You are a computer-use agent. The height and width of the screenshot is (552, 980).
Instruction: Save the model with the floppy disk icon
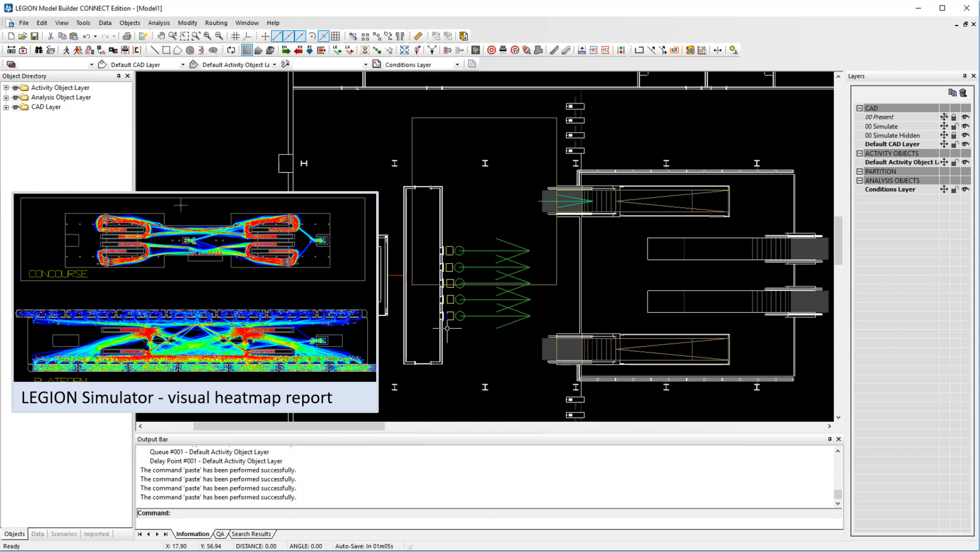[34, 36]
